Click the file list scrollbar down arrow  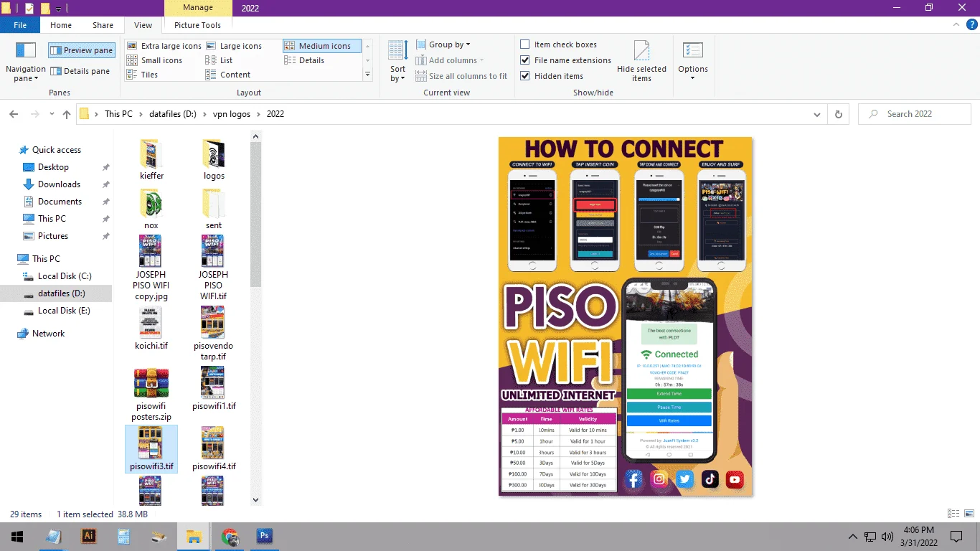(x=256, y=500)
